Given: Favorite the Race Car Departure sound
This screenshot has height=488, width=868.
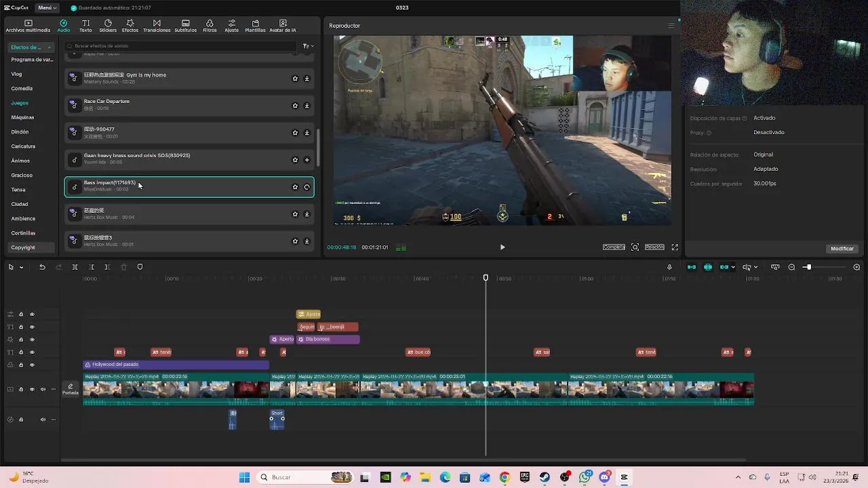Looking at the screenshot, I should [x=295, y=106].
